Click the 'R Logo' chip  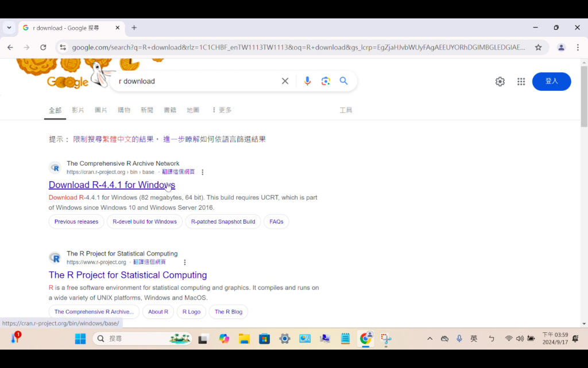[x=191, y=312]
